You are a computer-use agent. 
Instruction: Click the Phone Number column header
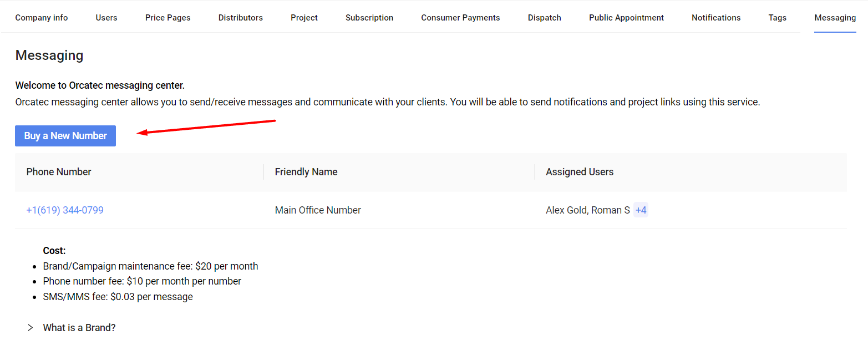click(x=59, y=172)
